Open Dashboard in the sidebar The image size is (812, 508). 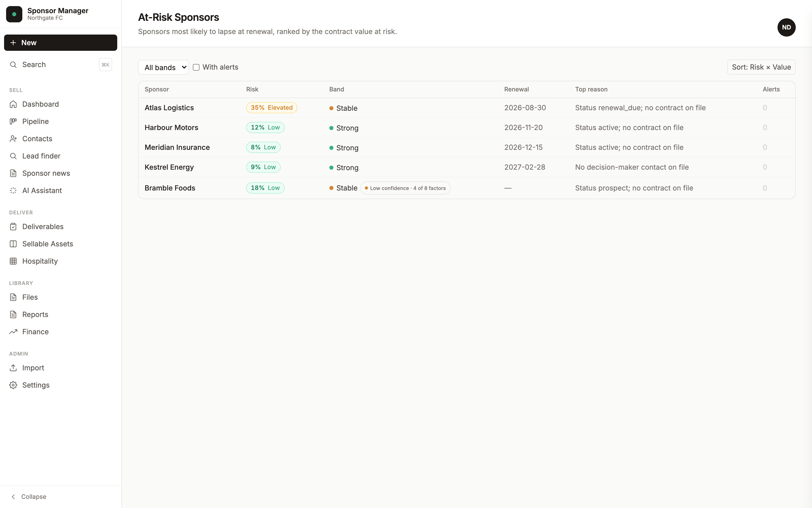(x=61, y=104)
